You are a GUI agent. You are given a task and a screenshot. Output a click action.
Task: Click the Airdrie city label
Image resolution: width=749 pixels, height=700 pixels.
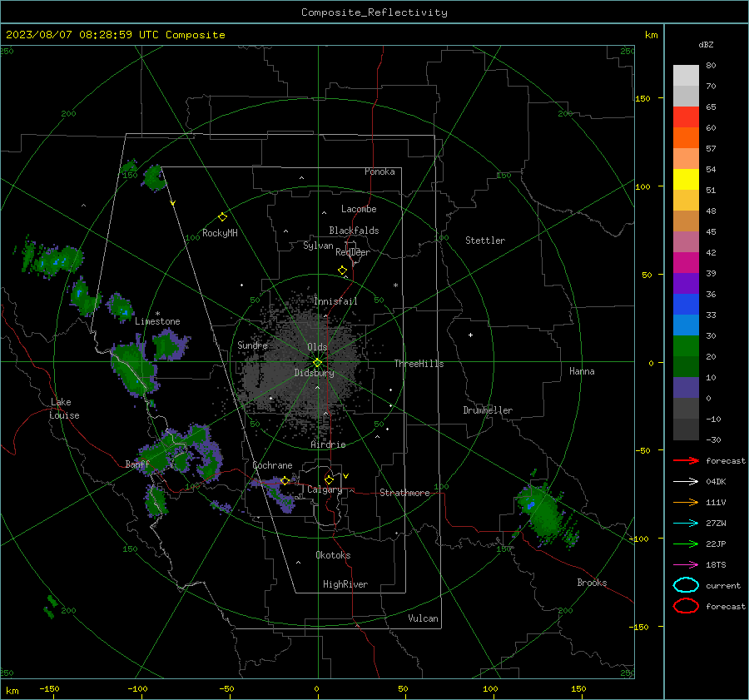click(328, 444)
